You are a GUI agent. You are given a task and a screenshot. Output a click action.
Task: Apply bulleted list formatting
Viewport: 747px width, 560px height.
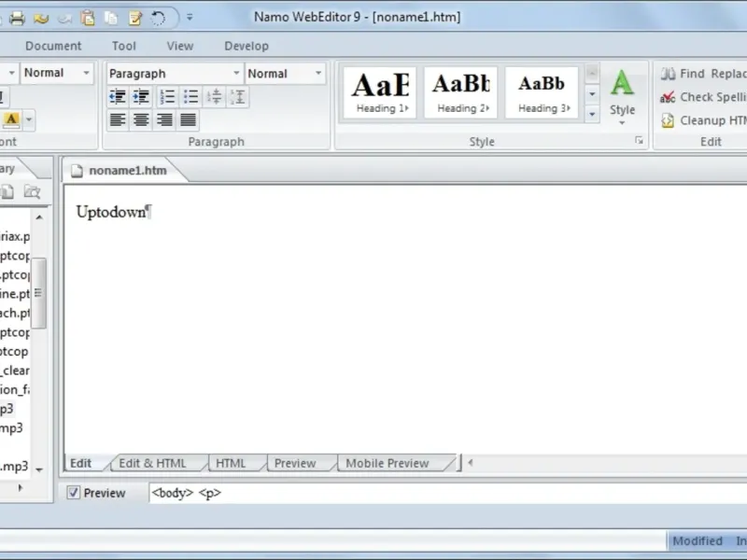coord(190,97)
